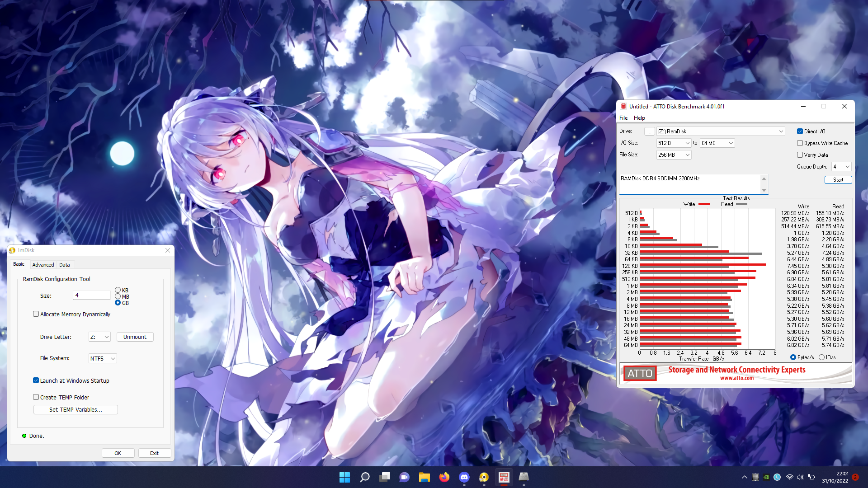Image resolution: width=868 pixels, height=488 pixels.
Task: Open Discord from the taskbar
Action: tap(464, 477)
